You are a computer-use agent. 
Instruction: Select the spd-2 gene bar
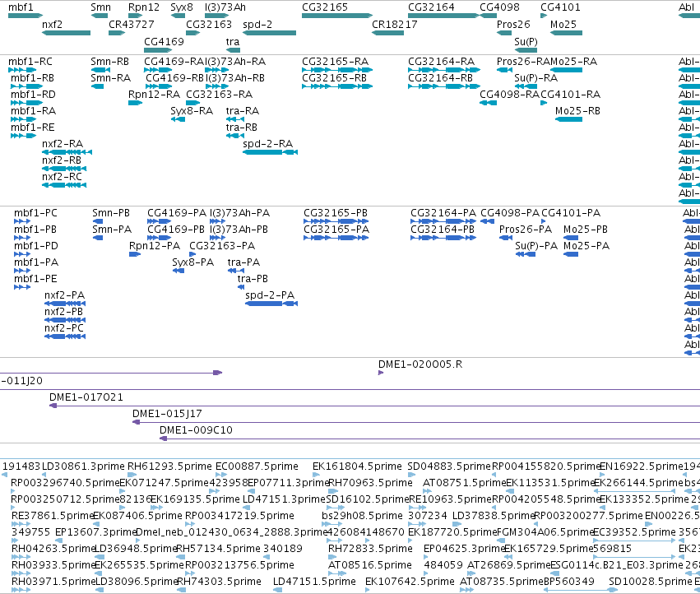pos(269,33)
